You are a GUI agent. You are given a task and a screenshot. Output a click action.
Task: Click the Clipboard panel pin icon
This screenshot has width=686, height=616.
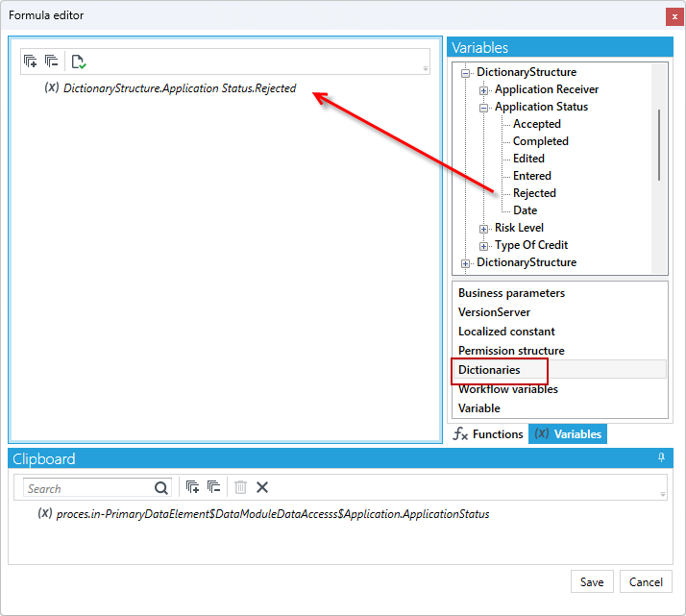click(x=661, y=457)
